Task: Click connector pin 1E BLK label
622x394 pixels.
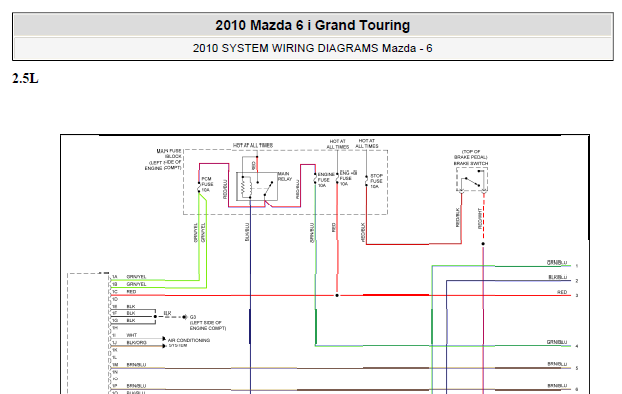Action: click(x=124, y=307)
